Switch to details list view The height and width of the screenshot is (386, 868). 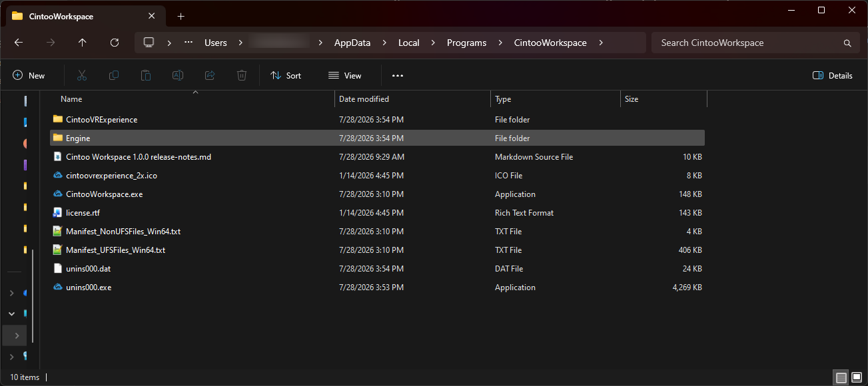click(x=841, y=377)
